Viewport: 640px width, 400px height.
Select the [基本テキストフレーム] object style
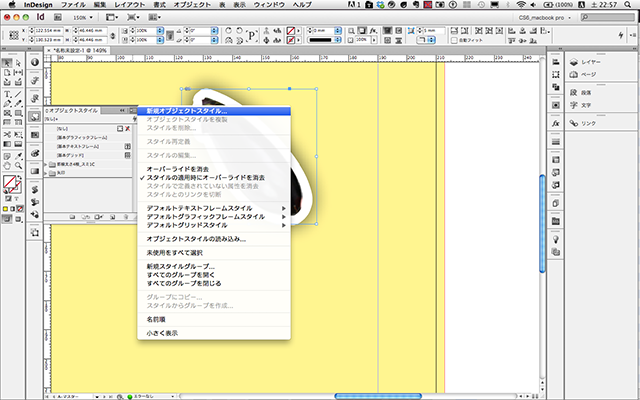click(x=78, y=146)
